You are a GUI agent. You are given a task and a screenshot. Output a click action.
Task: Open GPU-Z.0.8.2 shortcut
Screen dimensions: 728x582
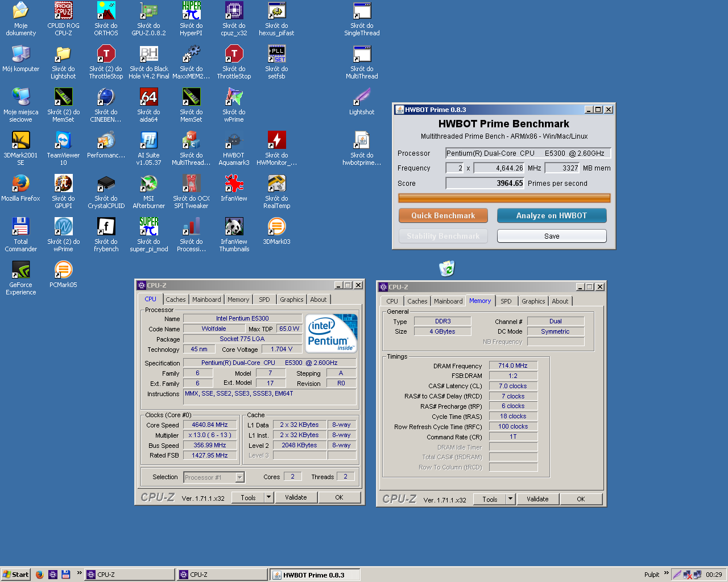point(148,19)
